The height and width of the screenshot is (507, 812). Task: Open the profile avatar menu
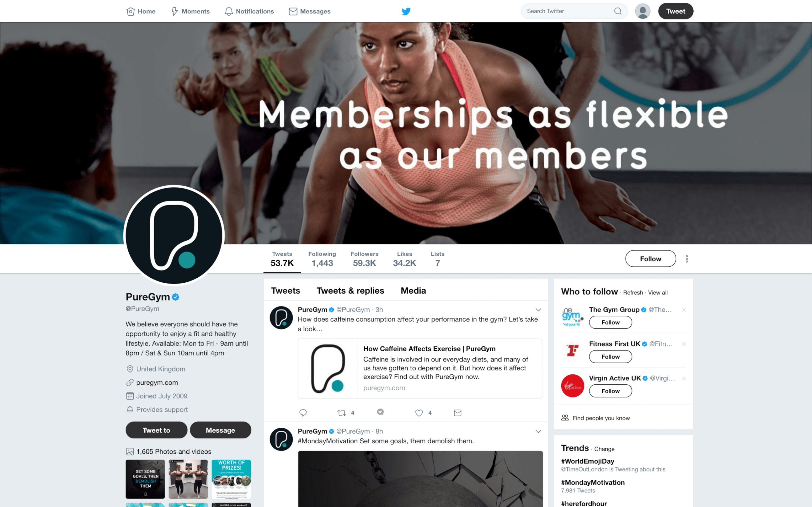point(643,11)
